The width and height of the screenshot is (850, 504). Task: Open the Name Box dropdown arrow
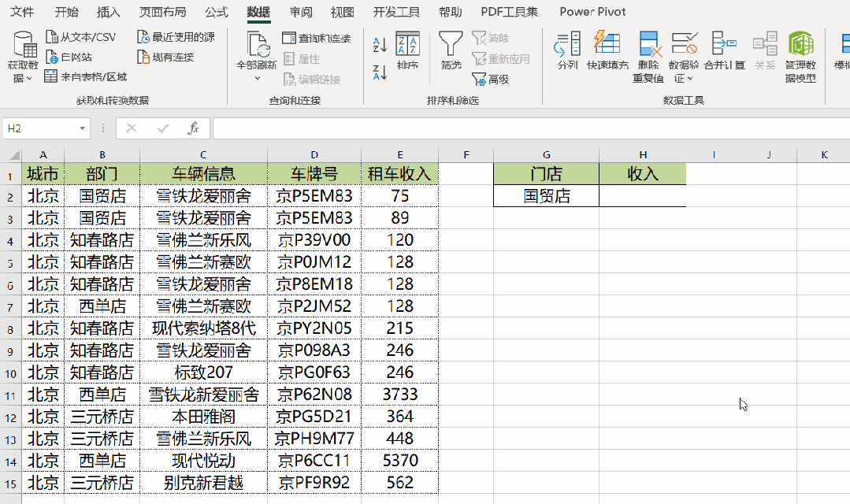pos(82,128)
